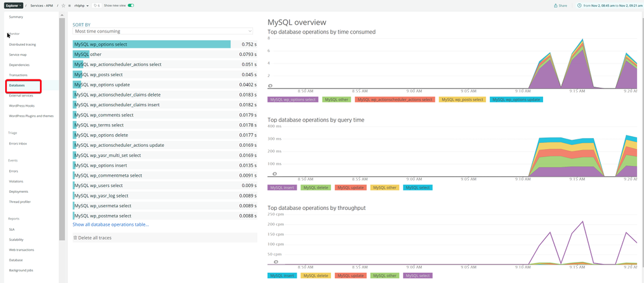Select MySQL wp_postmeta select row

(164, 216)
